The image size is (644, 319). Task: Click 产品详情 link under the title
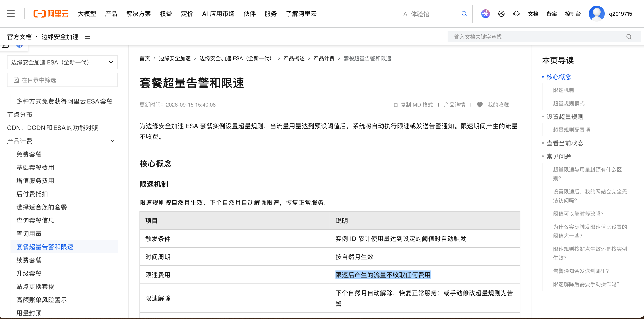click(x=454, y=105)
